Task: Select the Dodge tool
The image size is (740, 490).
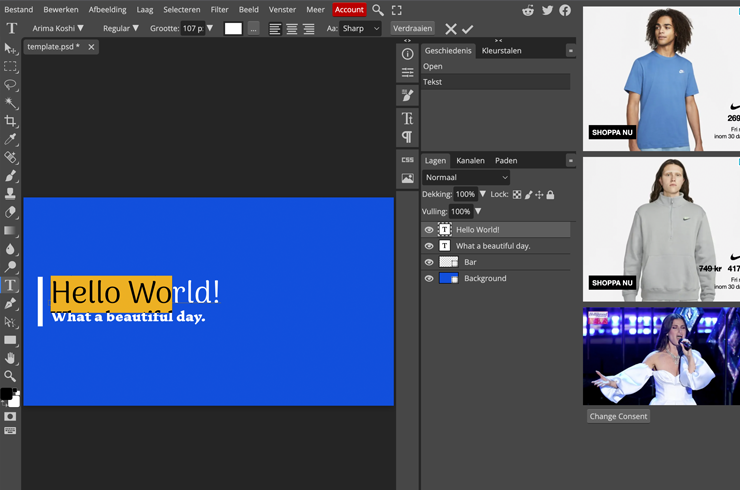Action: click(10, 267)
